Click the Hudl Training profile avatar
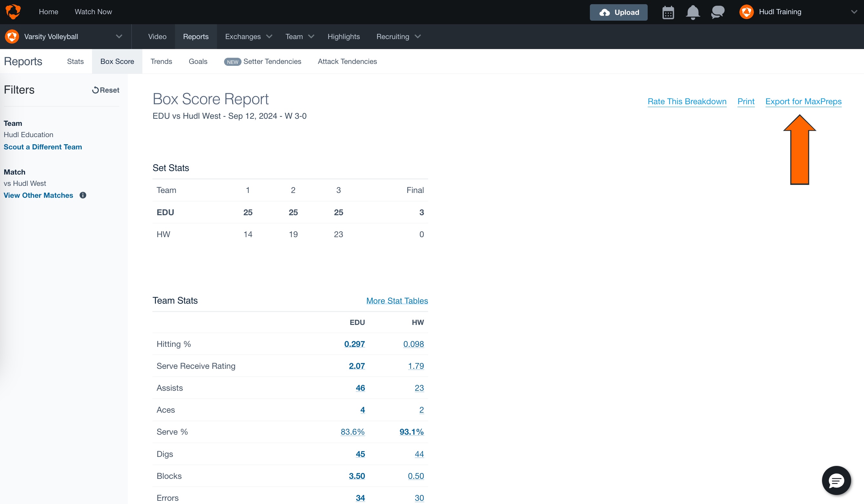Screen dimensions: 864x504 pyautogui.click(x=746, y=12)
